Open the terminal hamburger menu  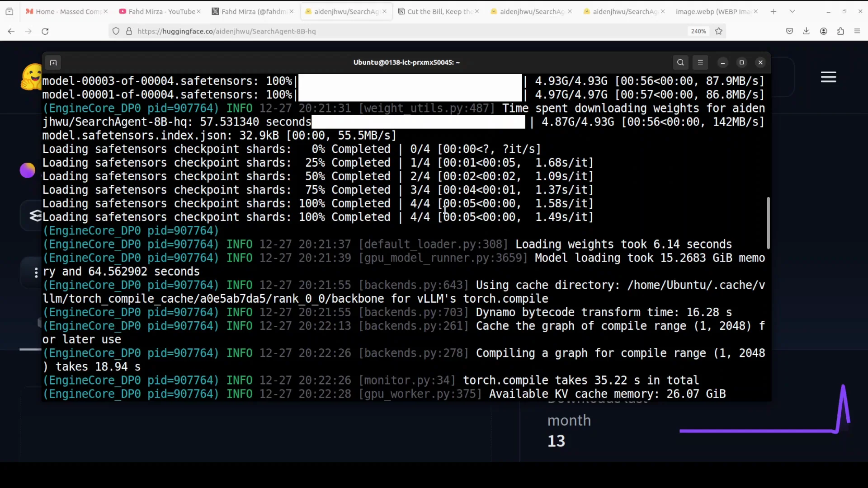tap(700, 62)
